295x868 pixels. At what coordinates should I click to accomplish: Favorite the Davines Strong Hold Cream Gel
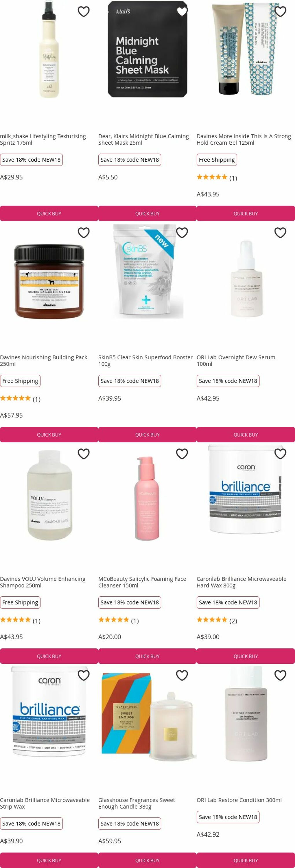pyautogui.click(x=280, y=12)
